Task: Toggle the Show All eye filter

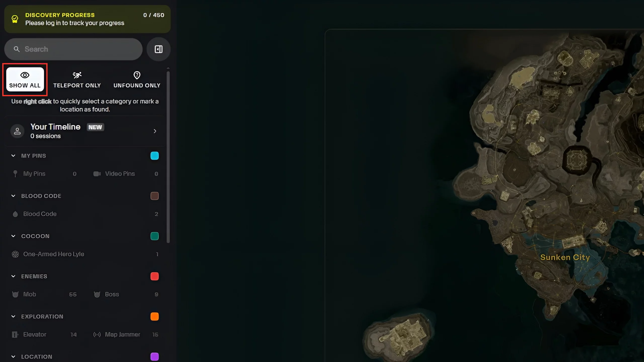Action: click(25, 80)
